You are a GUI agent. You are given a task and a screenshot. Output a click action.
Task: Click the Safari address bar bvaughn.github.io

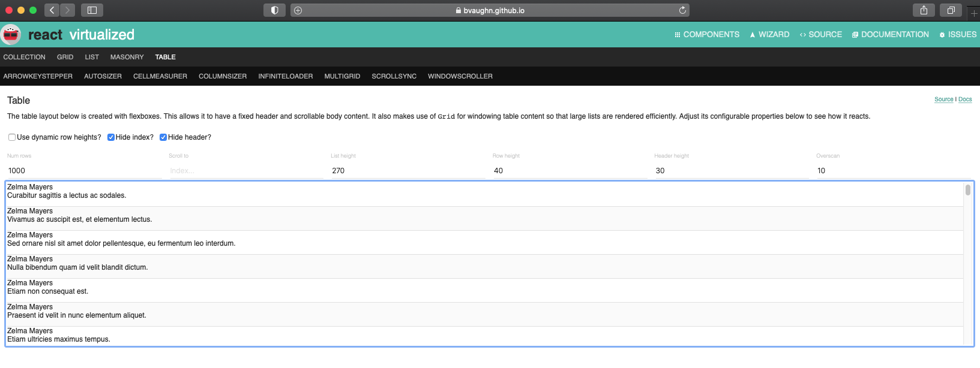(490, 10)
